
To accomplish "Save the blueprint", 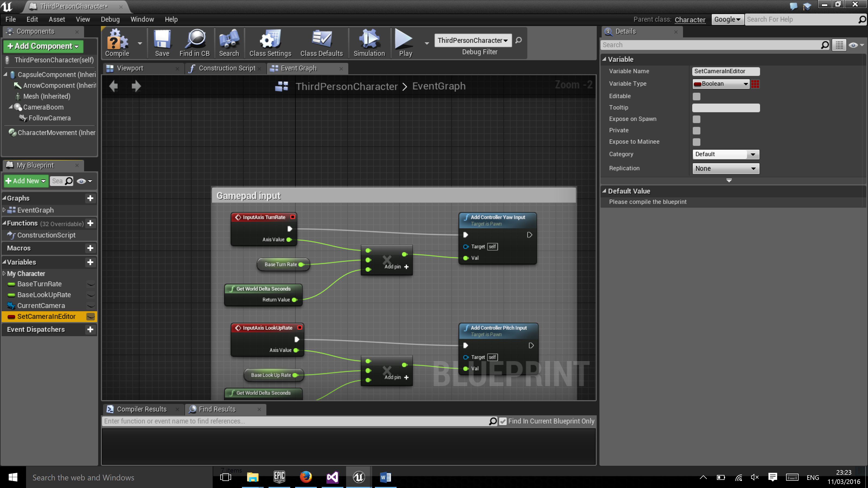I will (162, 43).
